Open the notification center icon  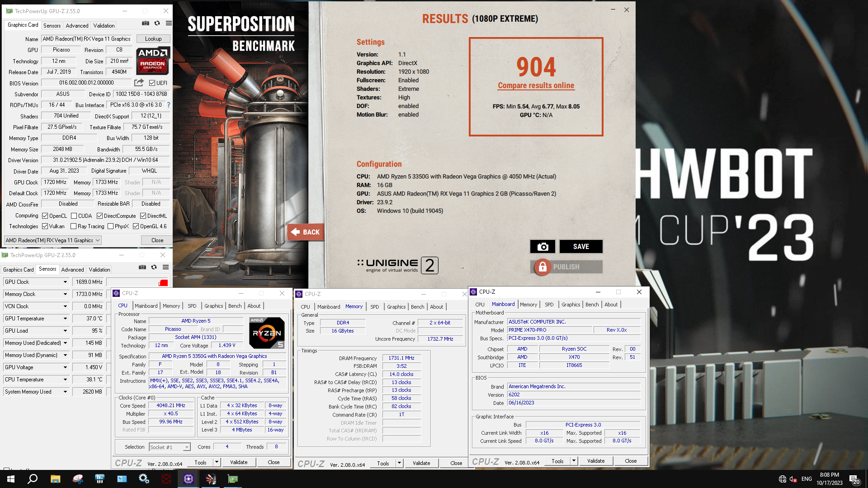coord(854,479)
